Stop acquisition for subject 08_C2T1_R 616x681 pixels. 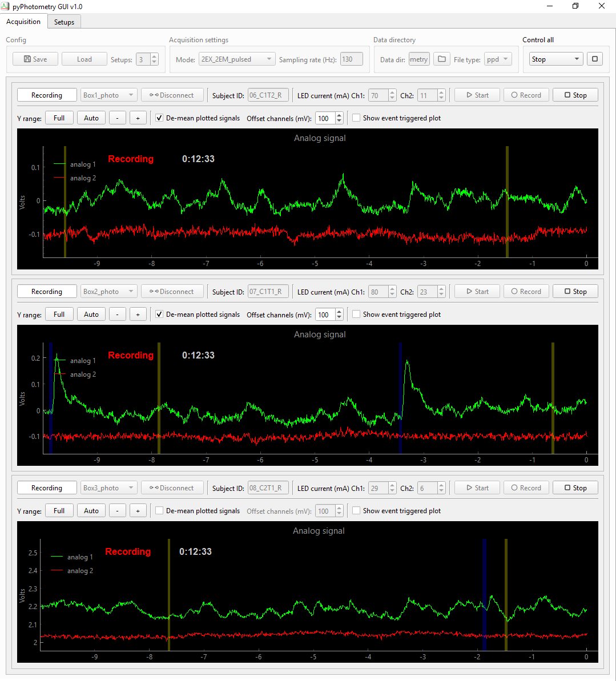(x=575, y=487)
